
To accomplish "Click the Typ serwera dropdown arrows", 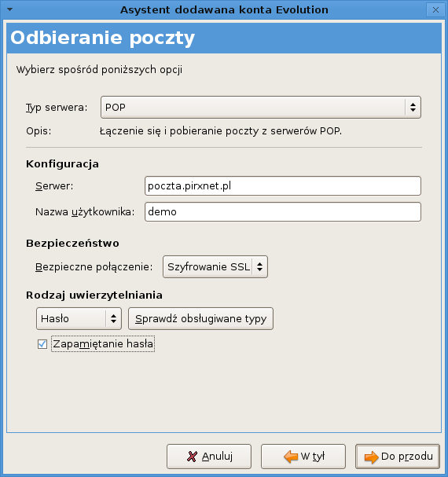I will (413, 108).
